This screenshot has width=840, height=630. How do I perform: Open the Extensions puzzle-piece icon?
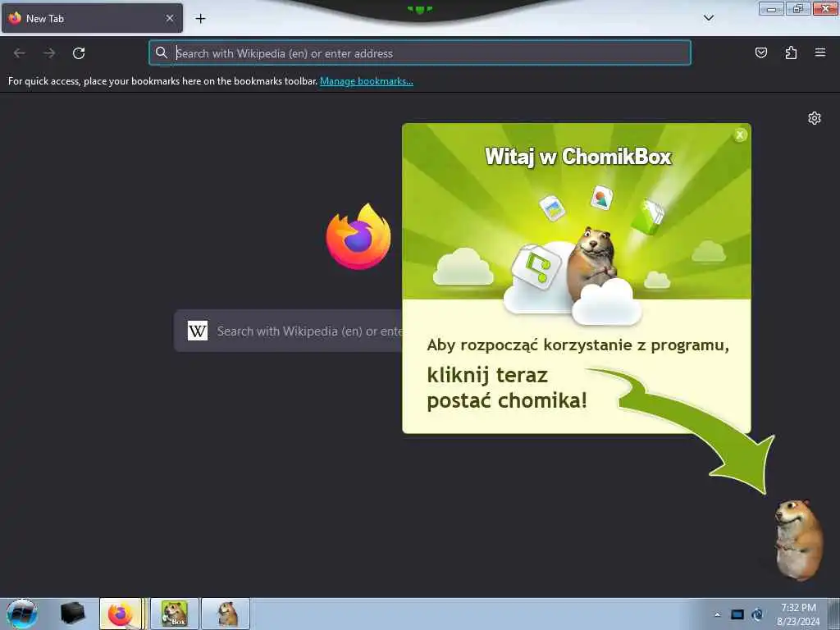pyautogui.click(x=791, y=52)
